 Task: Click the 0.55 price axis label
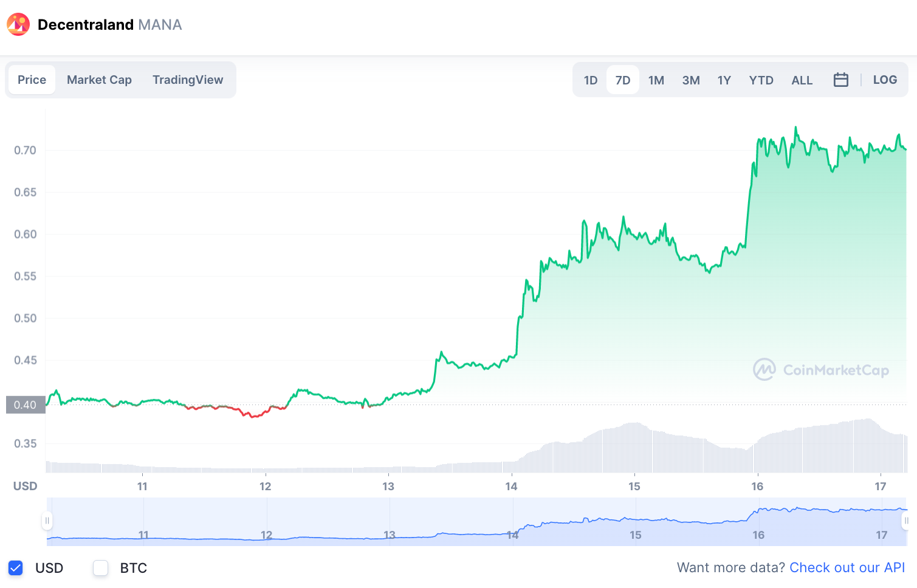(x=26, y=276)
